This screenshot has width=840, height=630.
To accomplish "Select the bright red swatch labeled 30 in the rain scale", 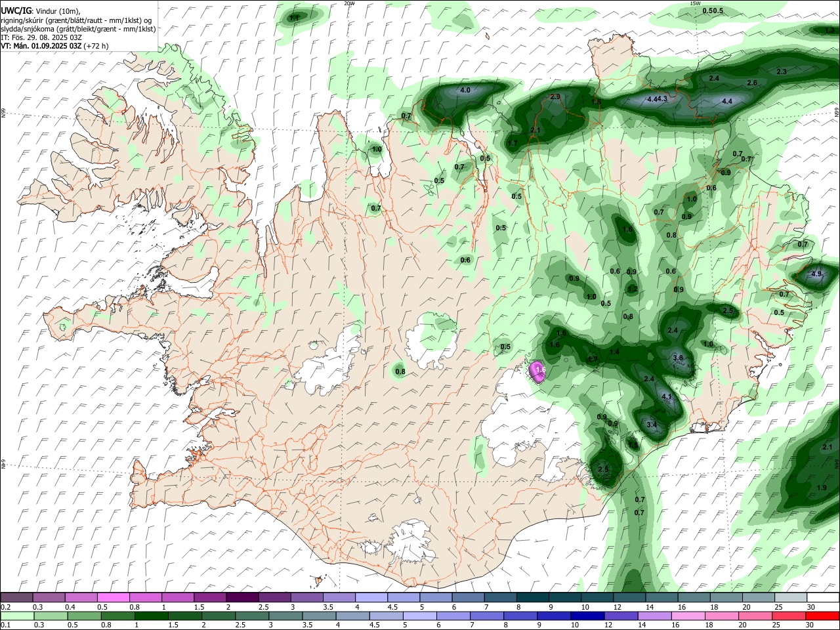I will point(822,616).
